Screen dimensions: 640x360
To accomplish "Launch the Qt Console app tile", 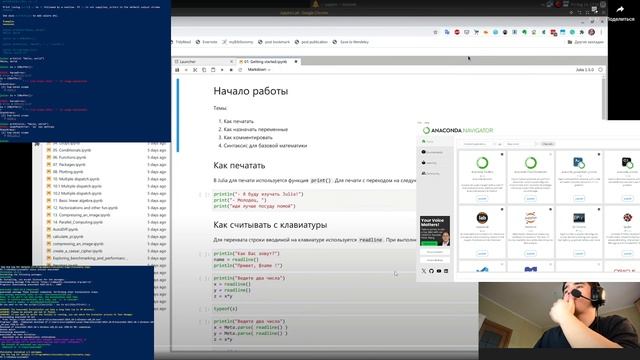I will pos(579,253).
